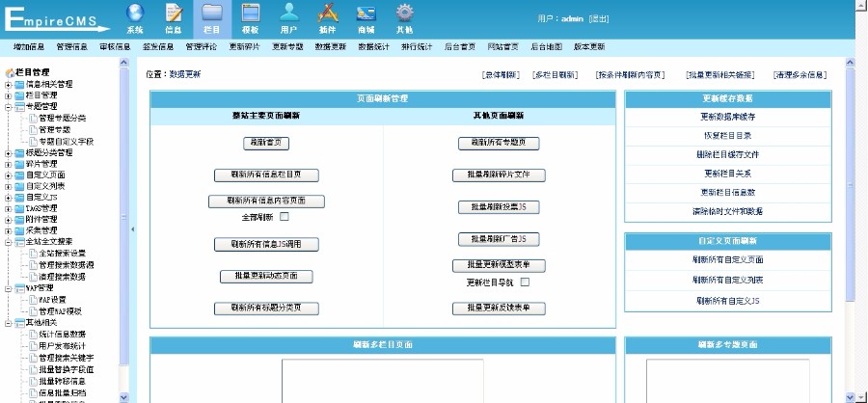Click the page icon of 管理专题分类
This screenshot has height=403, width=868.
[x=33, y=119]
